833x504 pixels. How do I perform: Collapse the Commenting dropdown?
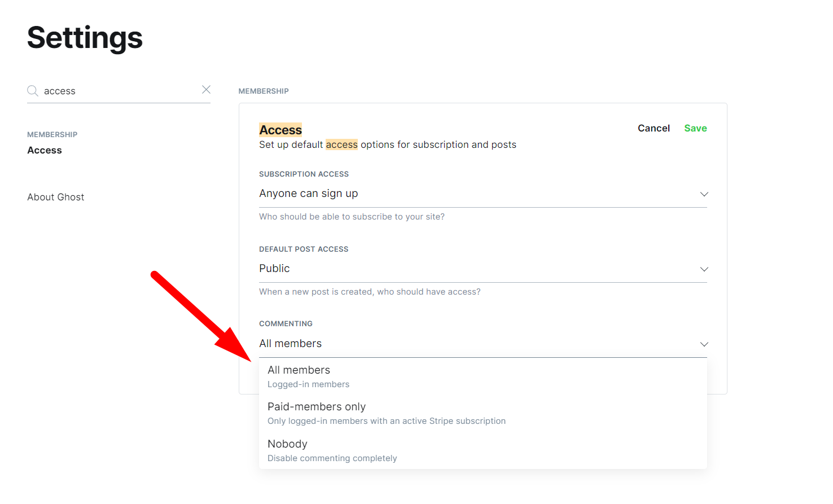483,344
